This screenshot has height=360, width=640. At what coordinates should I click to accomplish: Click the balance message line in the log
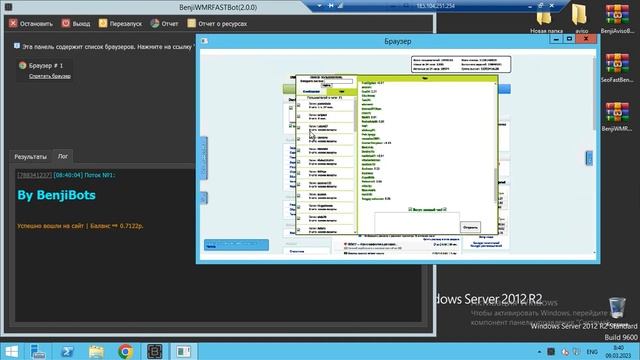tap(80, 226)
